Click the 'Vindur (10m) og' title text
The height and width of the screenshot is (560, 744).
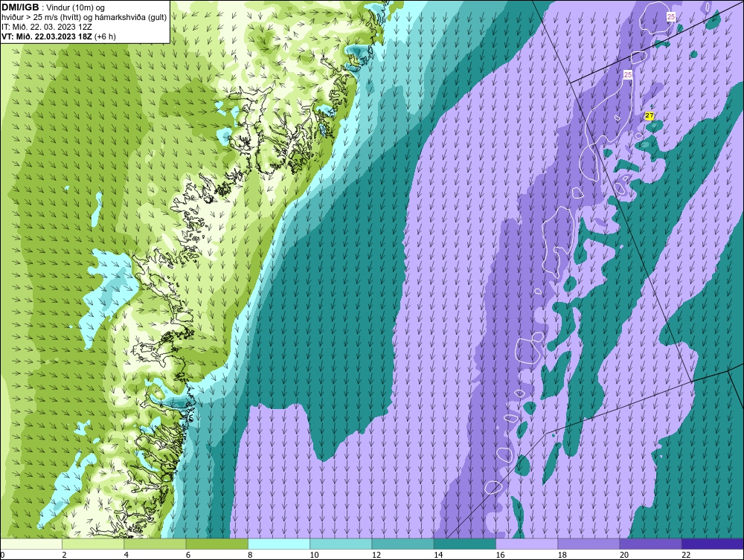[x=76, y=7]
